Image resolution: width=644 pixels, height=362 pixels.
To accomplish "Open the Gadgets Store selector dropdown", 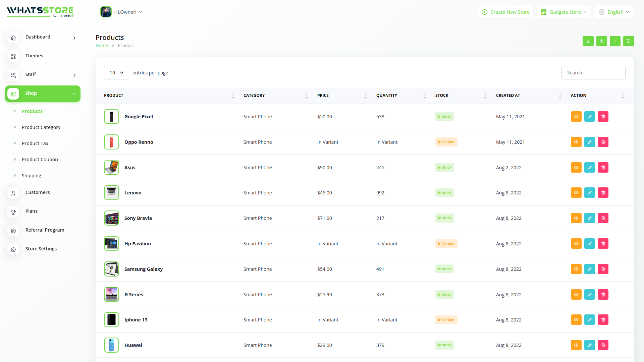I will pos(564,12).
